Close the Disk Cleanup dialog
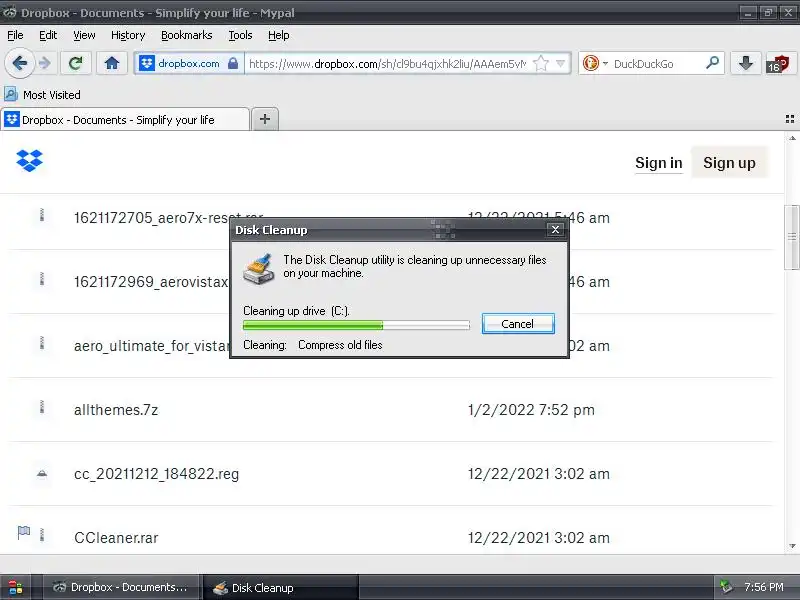Viewport: 800px width, 600px height. click(555, 230)
